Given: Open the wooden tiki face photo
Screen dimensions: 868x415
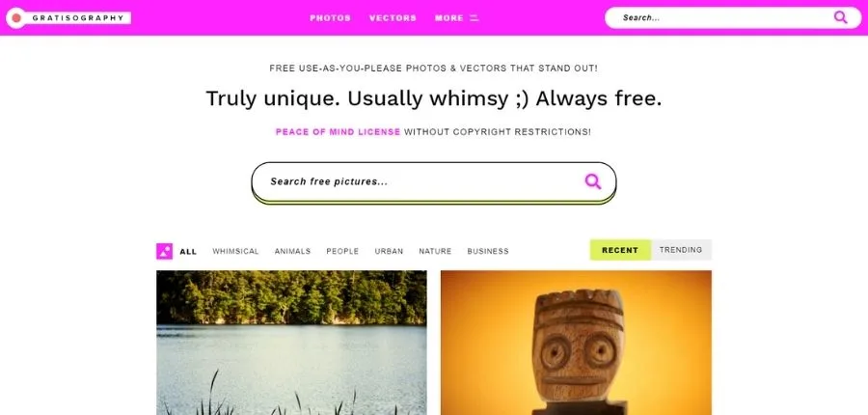Looking at the screenshot, I should coord(576,343).
